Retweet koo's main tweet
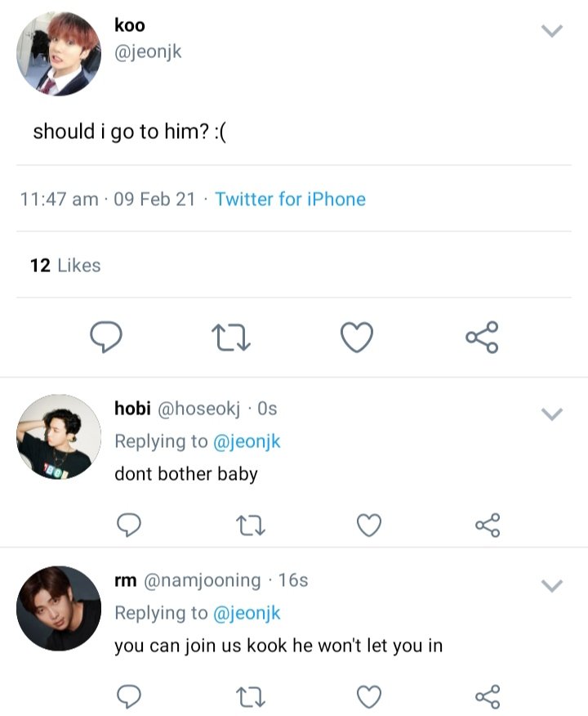The width and height of the screenshot is (588, 716). (x=231, y=338)
